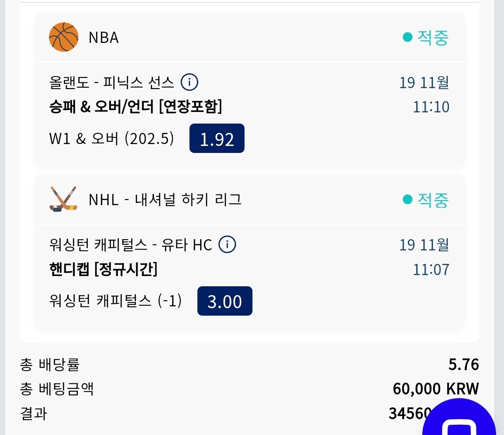
Task: Click the 3.00 odds badge
Action: pos(225,301)
